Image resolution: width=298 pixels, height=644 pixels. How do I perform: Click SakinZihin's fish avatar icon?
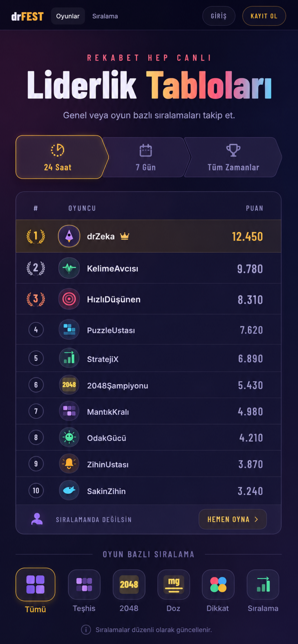69,490
